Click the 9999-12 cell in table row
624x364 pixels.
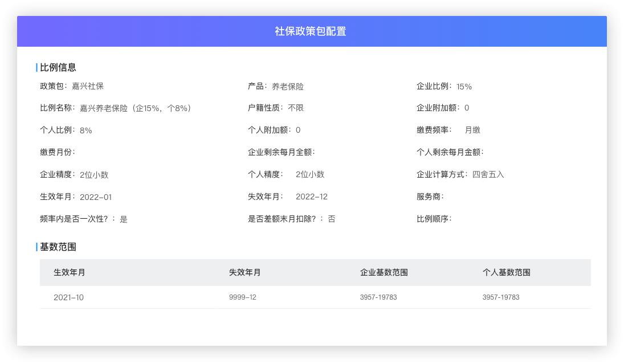click(x=242, y=297)
